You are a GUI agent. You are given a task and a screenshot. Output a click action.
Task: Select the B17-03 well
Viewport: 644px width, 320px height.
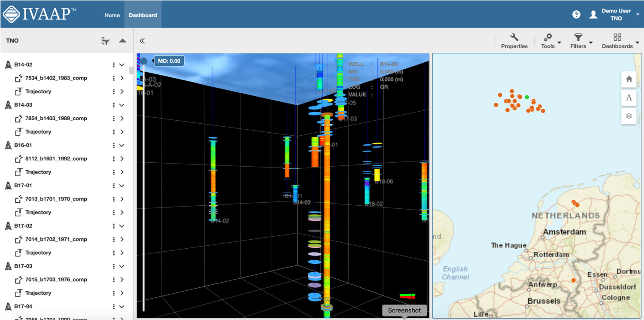tap(23, 266)
